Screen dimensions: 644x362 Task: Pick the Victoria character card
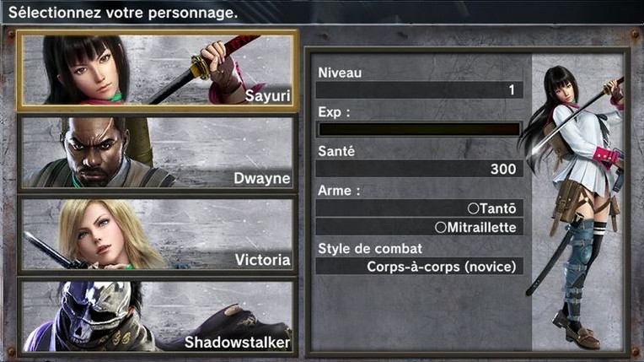[158, 235]
